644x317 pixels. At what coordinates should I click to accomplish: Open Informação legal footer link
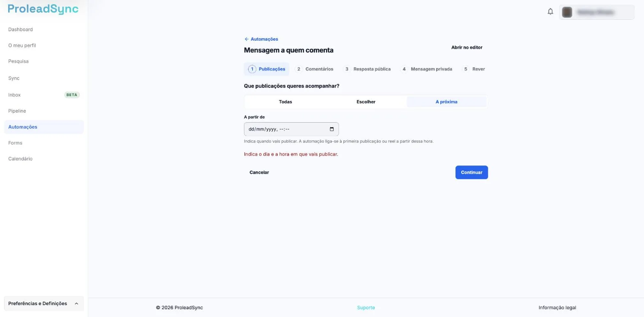tap(557, 308)
